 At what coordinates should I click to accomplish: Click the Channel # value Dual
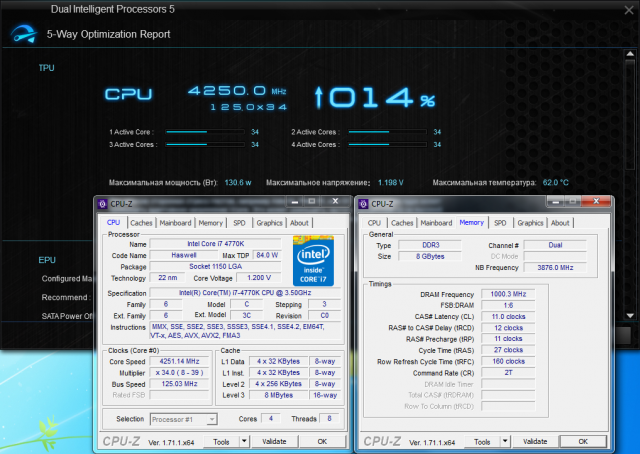click(555, 245)
